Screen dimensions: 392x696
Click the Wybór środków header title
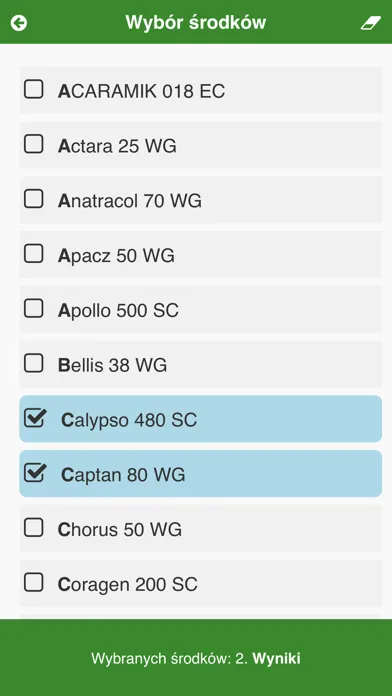tap(196, 22)
